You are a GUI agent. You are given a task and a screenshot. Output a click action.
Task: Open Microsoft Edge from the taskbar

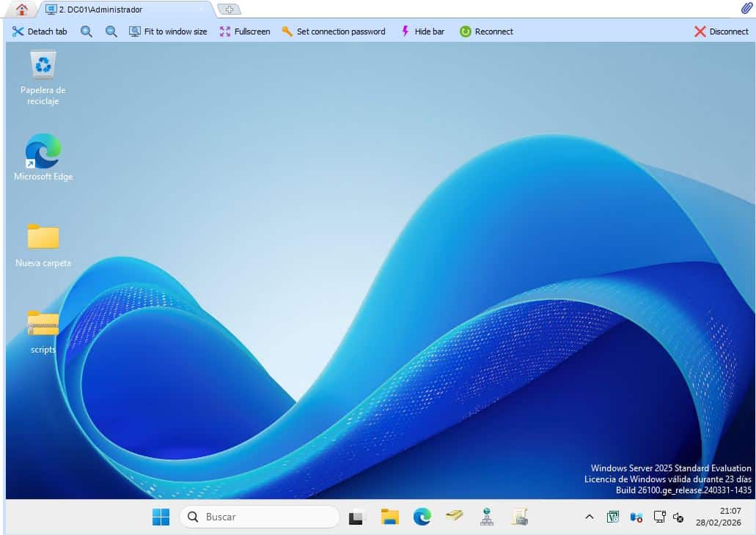tap(422, 517)
